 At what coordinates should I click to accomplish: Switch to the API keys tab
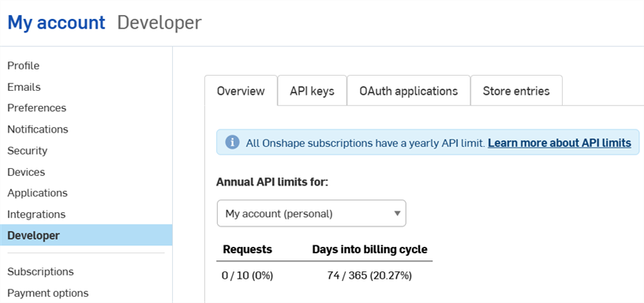tap(313, 91)
